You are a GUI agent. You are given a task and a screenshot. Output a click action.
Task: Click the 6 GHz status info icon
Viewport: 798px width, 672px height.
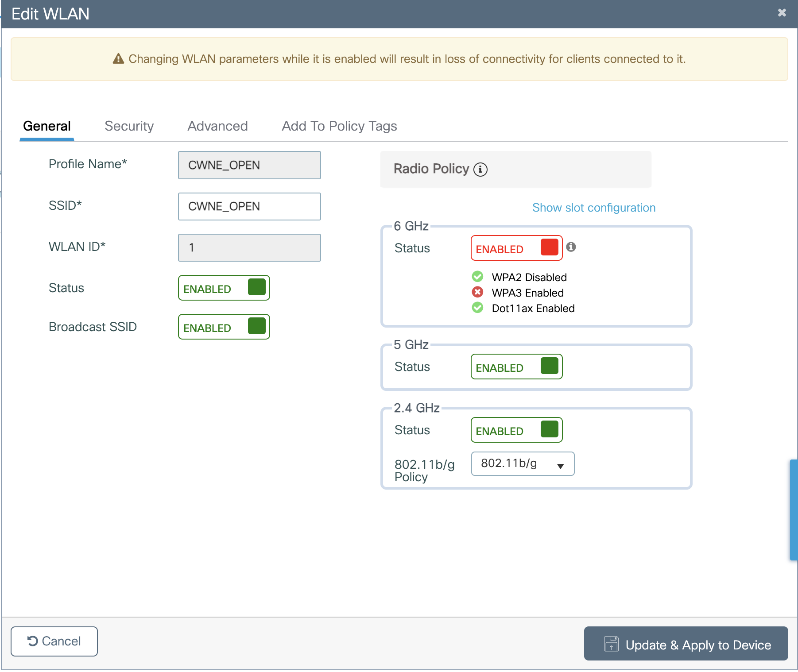pyautogui.click(x=571, y=247)
